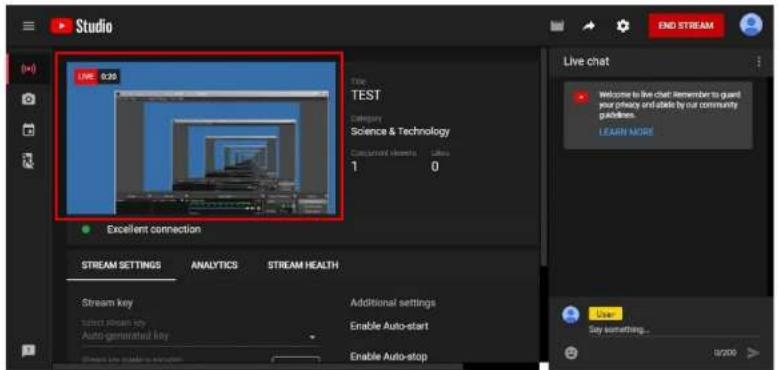This screenshot has height=370, width=779.
Task: Click YouTube icon in chat welcome message
Action: (580, 98)
